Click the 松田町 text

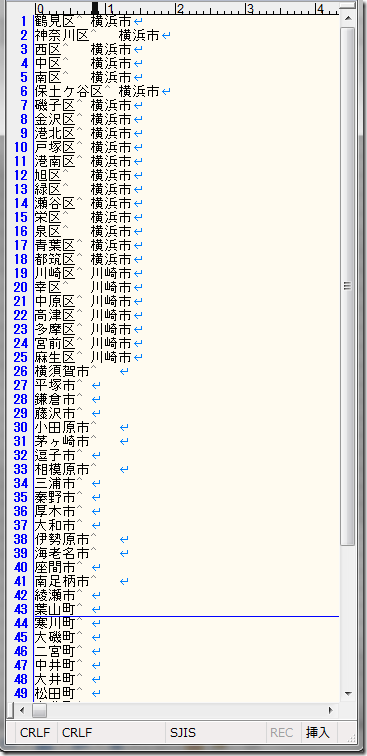pos(55,692)
